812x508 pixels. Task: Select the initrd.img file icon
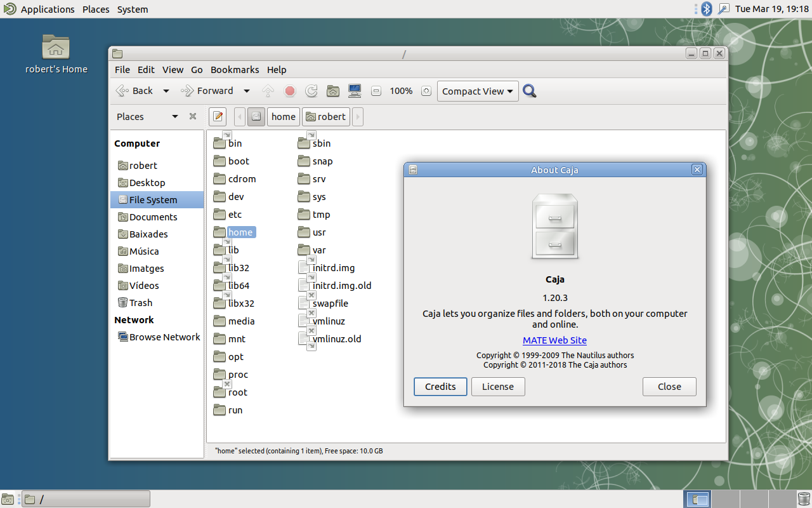tap(304, 268)
